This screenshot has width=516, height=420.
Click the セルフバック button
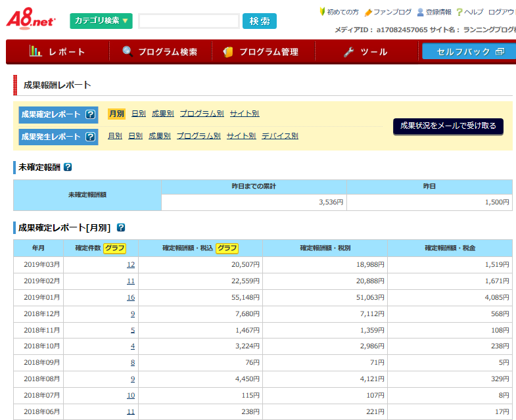[x=469, y=51]
